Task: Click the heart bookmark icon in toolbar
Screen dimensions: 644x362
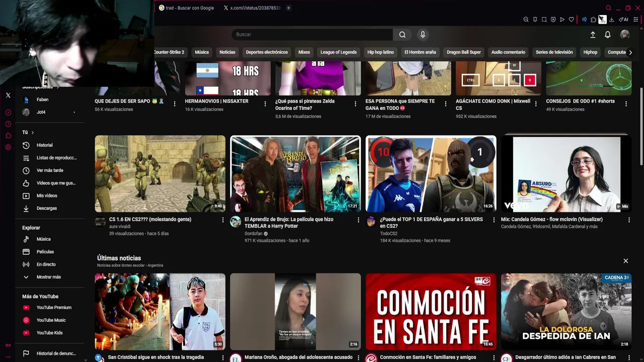Action: [x=571, y=20]
